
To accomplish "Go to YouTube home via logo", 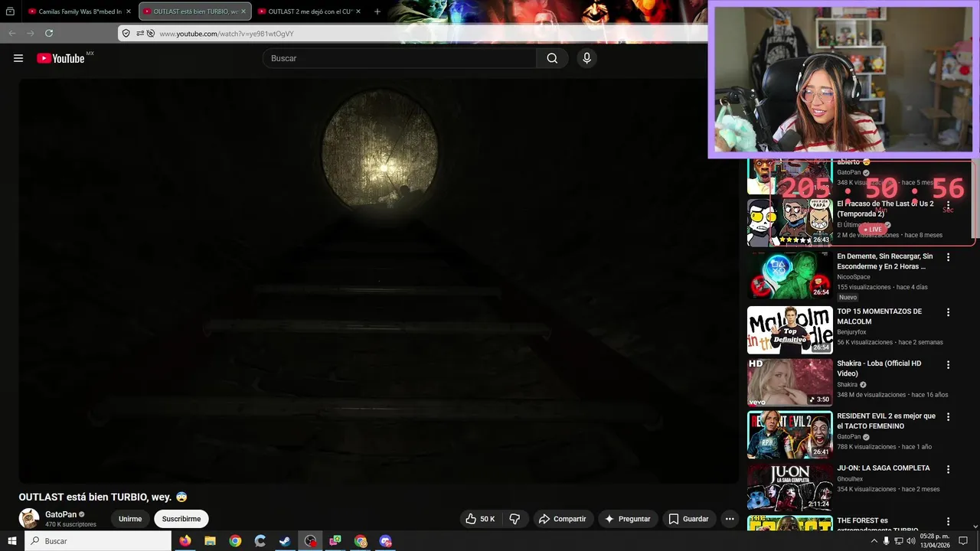I will (61, 58).
